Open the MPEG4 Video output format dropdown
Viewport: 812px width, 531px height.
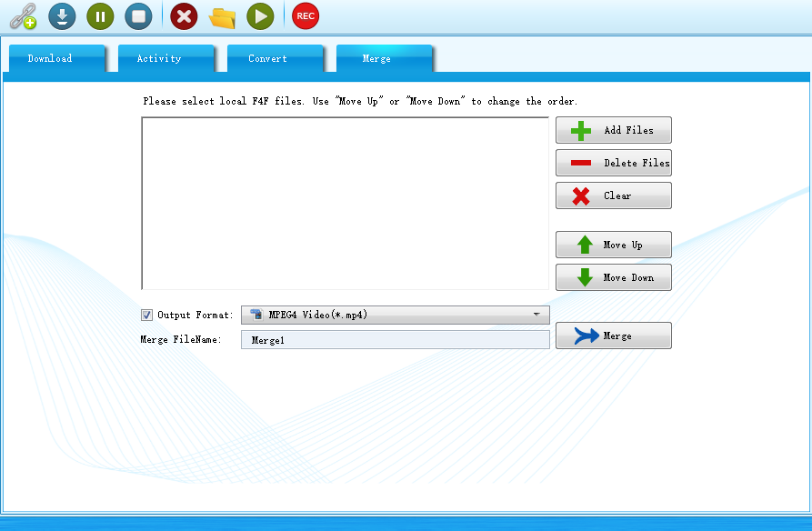coord(396,315)
